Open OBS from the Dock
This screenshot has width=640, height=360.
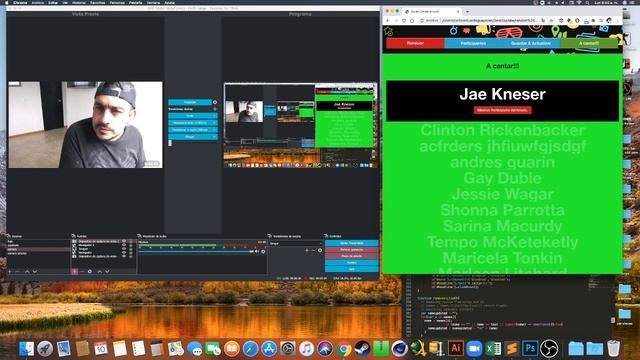tap(549, 349)
